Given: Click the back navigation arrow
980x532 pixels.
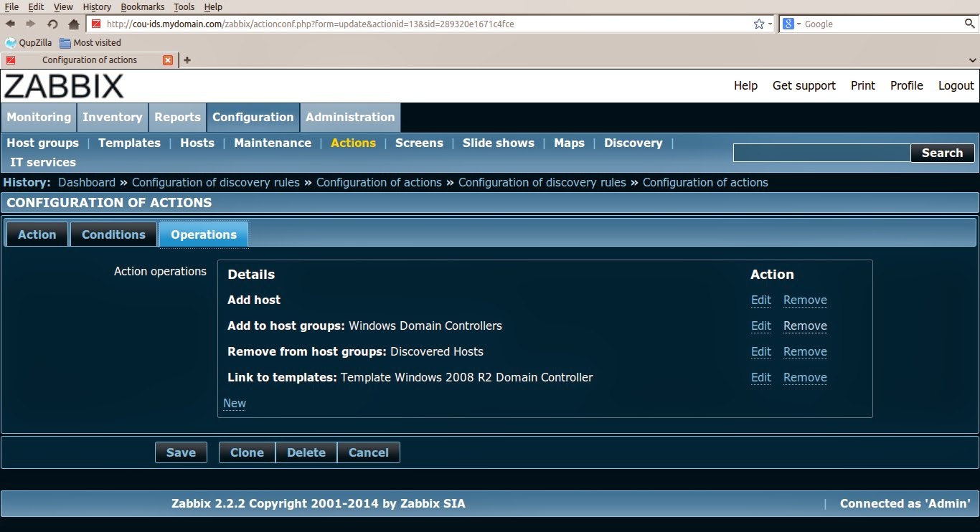Looking at the screenshot, I should point(10,23).
